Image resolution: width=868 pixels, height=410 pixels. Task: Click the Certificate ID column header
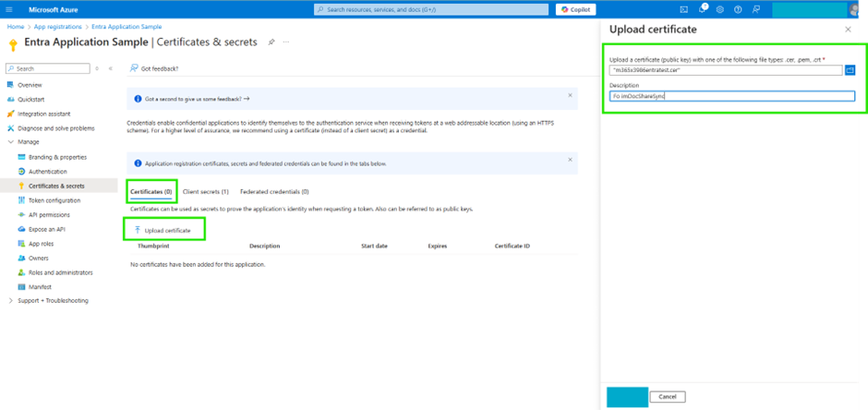[x=512, y=246]
